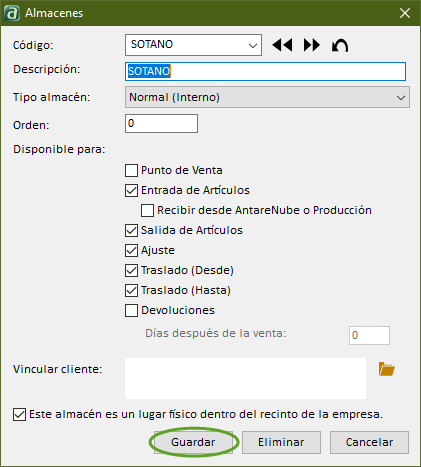Click the Orden input field

click(161, 124)
